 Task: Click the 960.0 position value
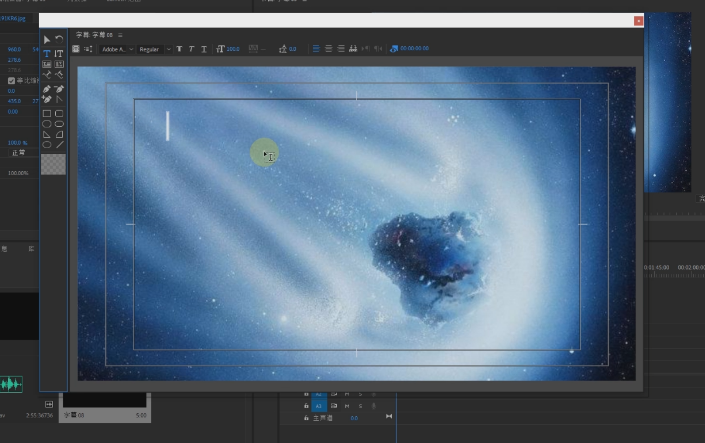[14, 49]
